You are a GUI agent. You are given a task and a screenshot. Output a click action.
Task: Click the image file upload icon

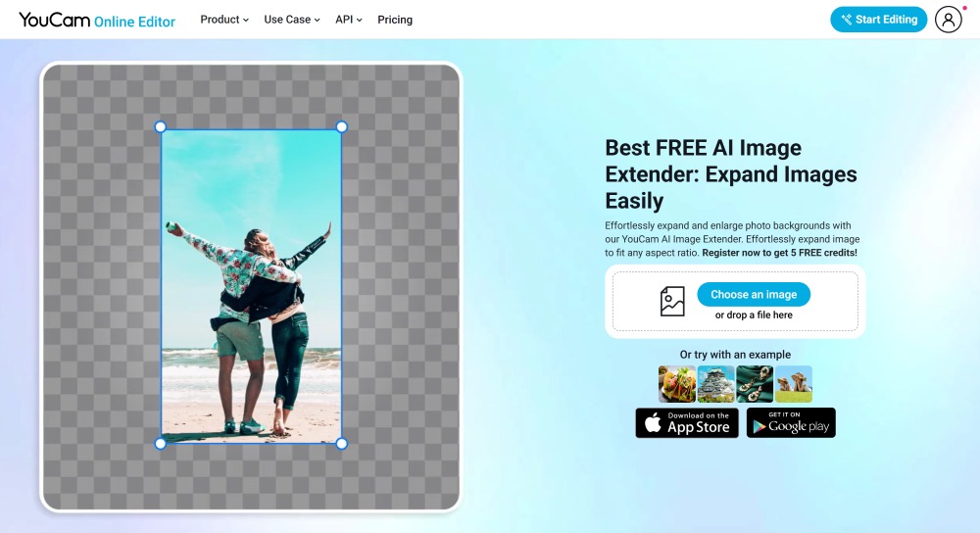[672, 301]
